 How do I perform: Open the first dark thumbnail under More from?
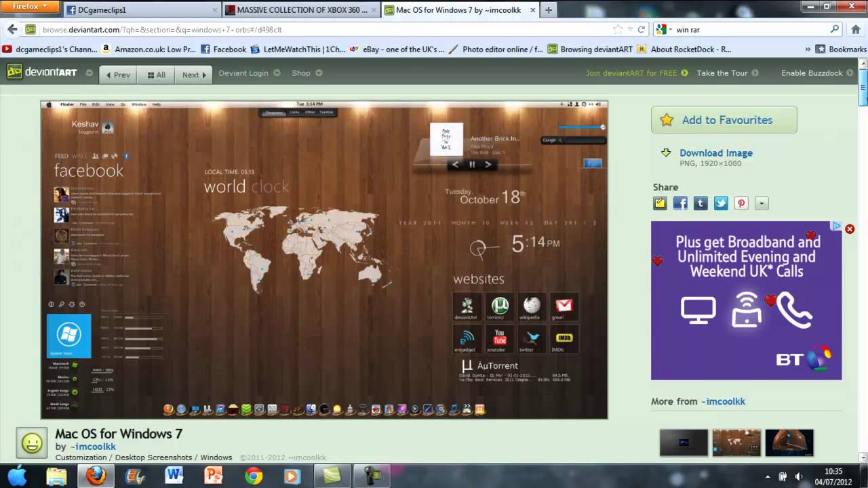(x=684, y=443)
